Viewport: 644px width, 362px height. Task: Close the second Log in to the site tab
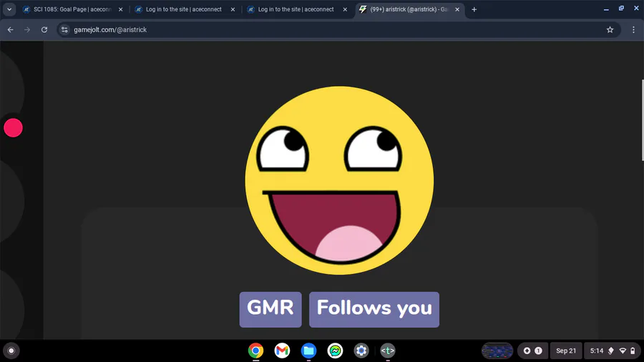tap(345, 9)
